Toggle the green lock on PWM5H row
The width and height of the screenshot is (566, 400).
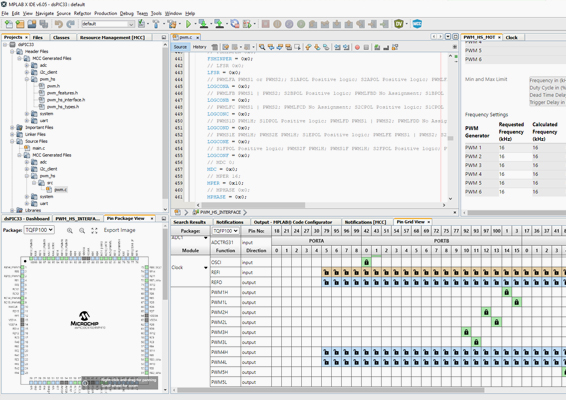(563, 372)
